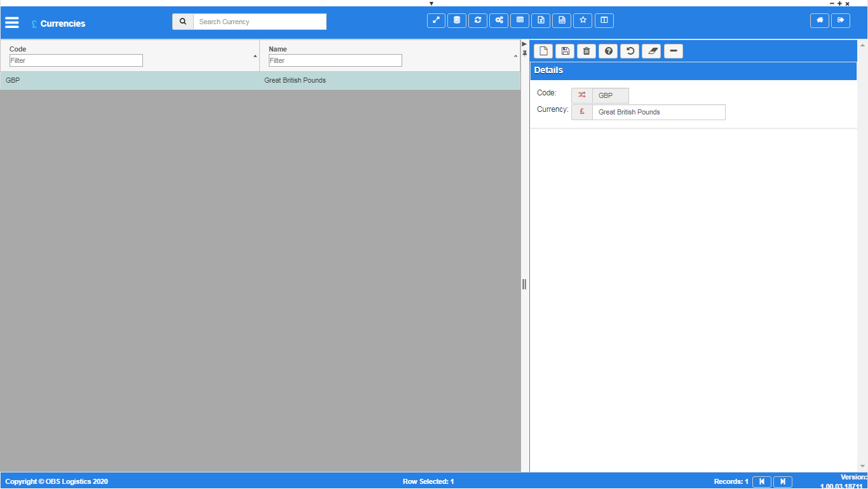Open the hamburger main menu
Viewport: 868px width, 489px height.
(x=12, y=22)
